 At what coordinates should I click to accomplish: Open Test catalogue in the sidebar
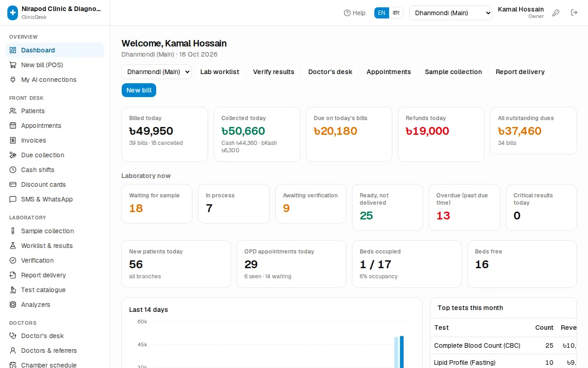point(55,290)
